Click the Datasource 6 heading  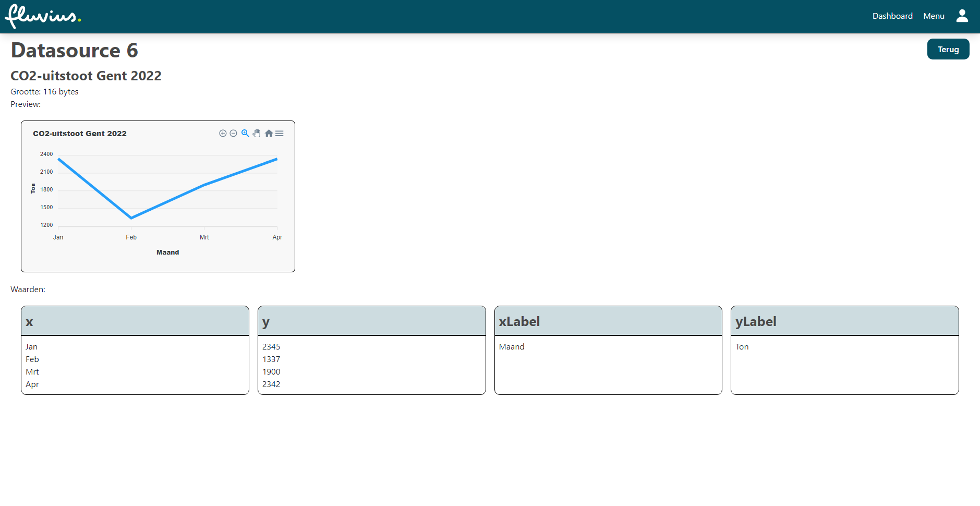pyautogui.click(x=75, y=51)
